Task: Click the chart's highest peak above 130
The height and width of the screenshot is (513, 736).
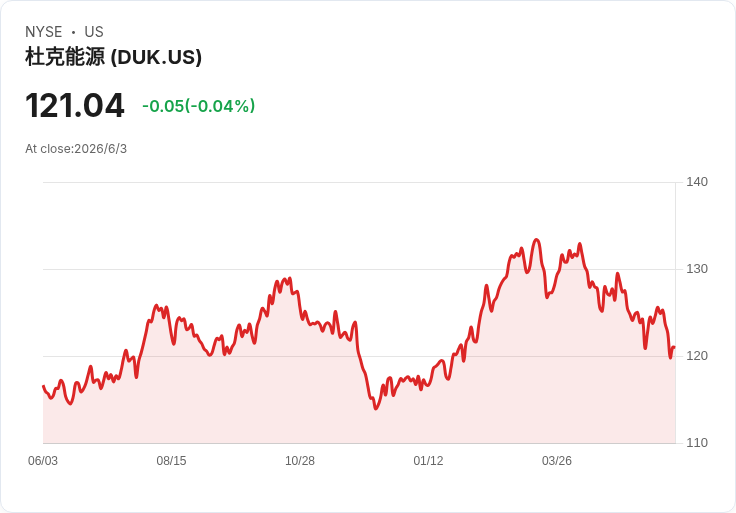Action: click(537, 240)
